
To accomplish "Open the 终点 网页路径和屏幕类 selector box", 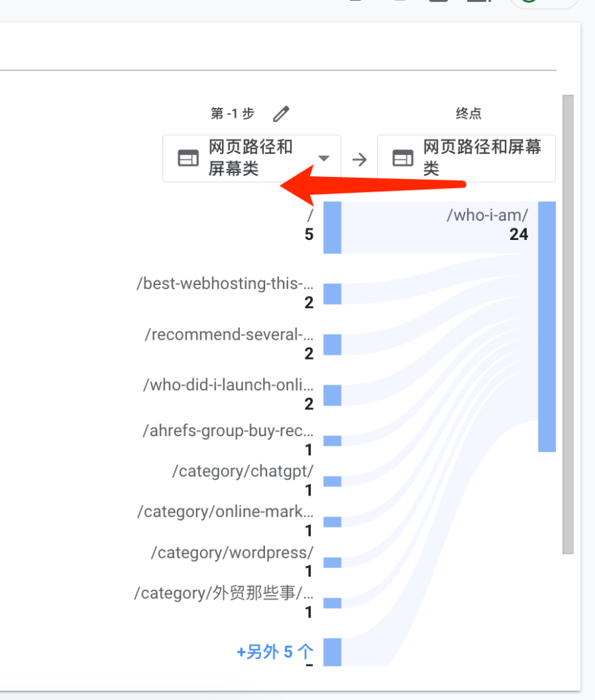I will coord(467,158).
